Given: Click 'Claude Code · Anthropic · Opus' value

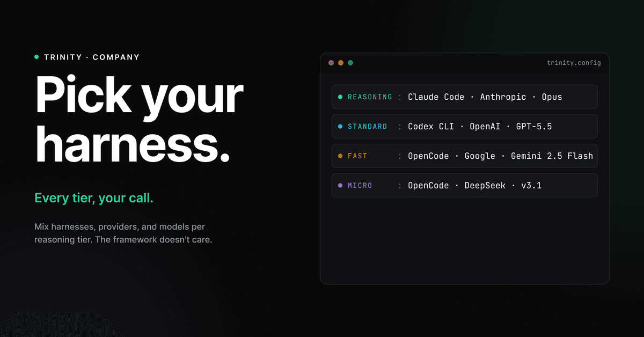Looking at the screenshot, I should 485,97.
